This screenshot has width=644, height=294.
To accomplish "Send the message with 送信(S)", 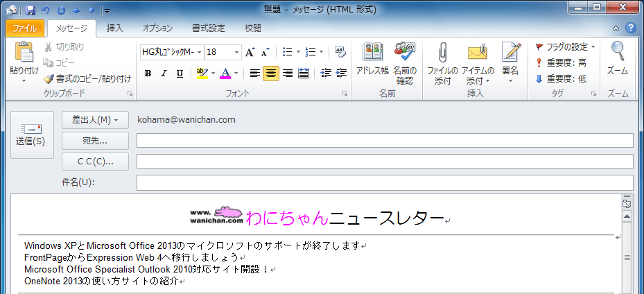I will 32,135.
